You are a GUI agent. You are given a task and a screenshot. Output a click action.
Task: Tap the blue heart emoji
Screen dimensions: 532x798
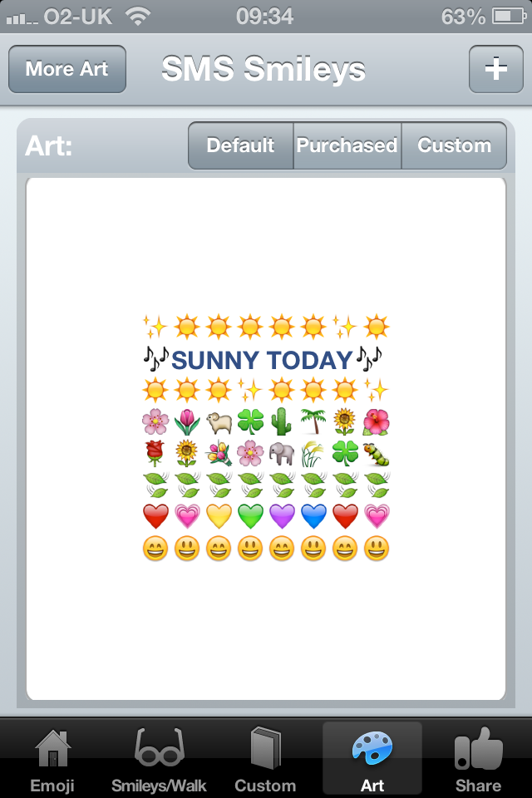click(313, 516)
